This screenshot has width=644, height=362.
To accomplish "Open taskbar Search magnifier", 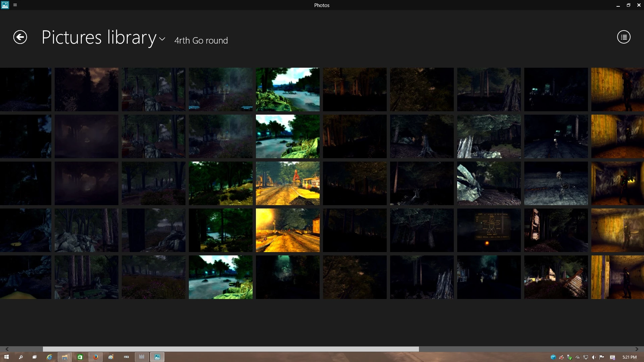I will click(x=20, y=357).
